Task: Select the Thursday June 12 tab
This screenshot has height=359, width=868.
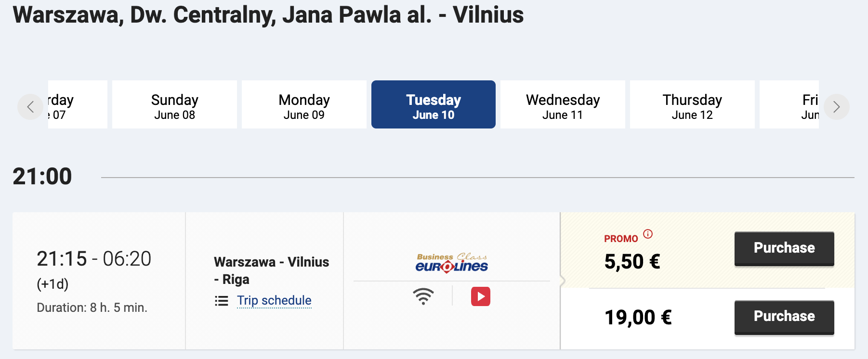Action: point(692,104)
